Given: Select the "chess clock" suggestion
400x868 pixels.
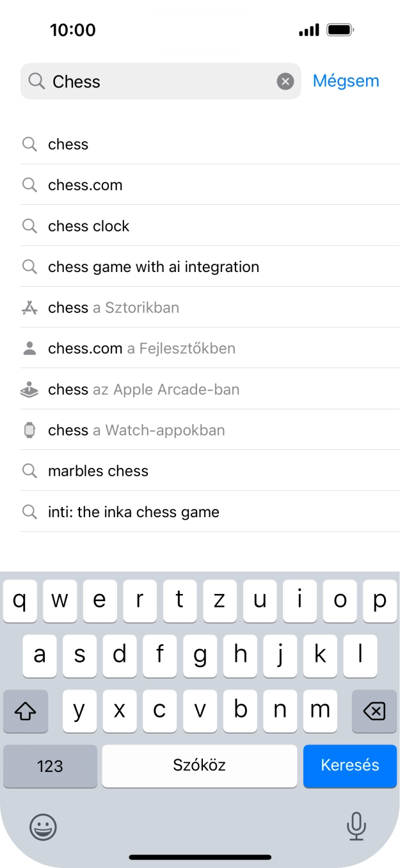Looking at the screenshot, I should pos(88,226).
